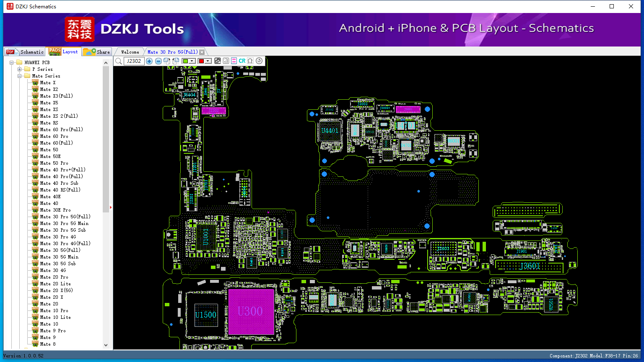Open the red color dropdown arrow

208,61
